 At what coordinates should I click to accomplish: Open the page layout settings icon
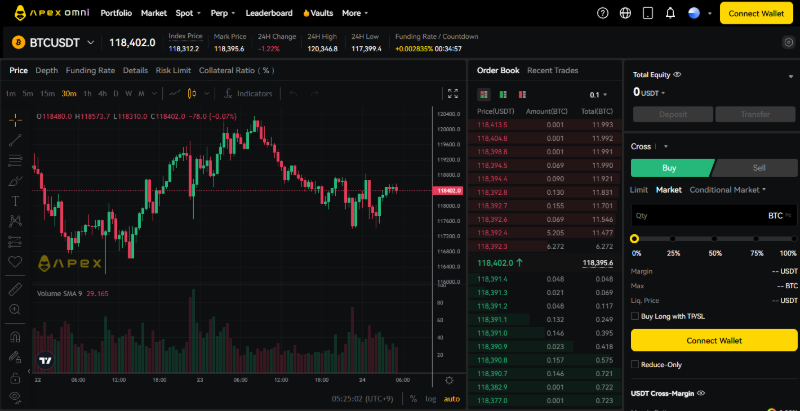click(x=788, y=42)
